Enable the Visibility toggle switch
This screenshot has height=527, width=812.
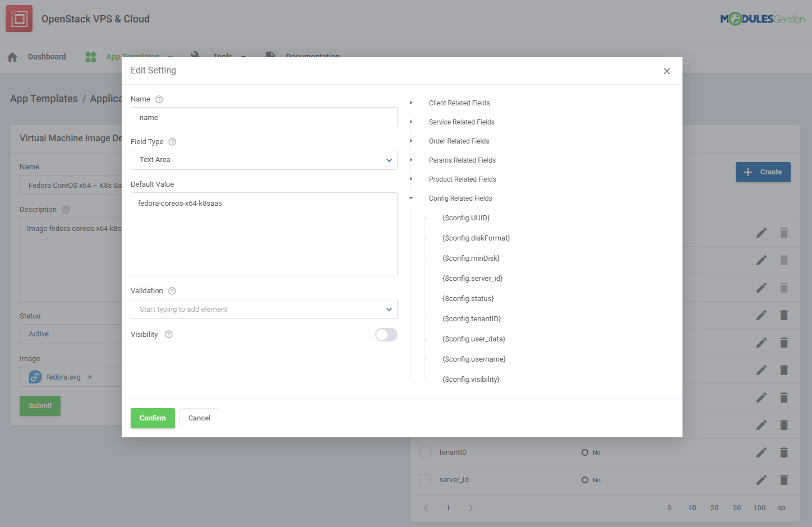[386, 334]
